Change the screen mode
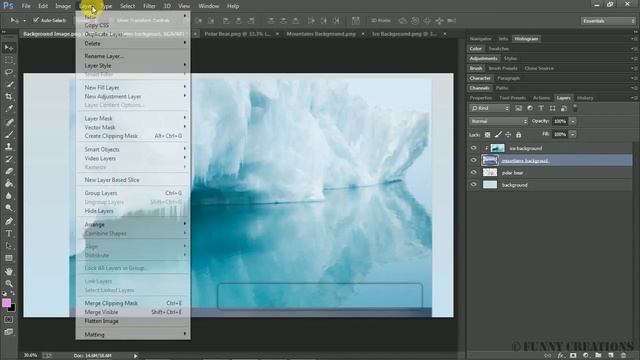This screenshot has height=360, width=640. pyautogui.click(x=9, y=332)
